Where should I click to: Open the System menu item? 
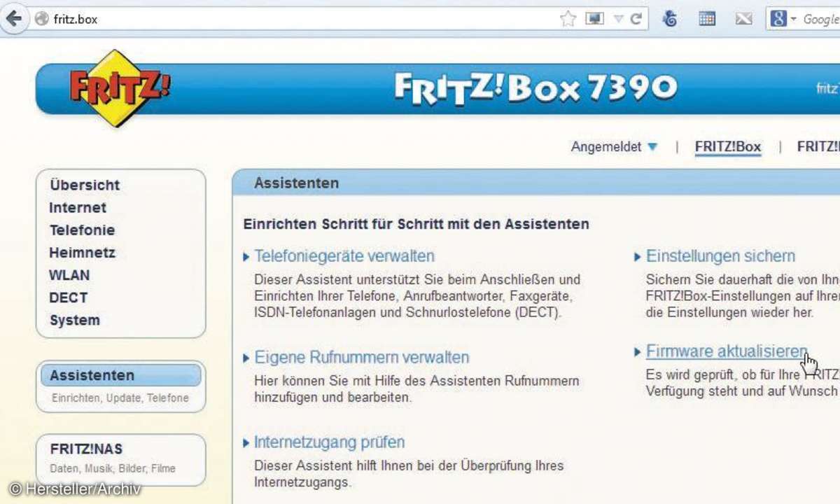coord(74,320)
